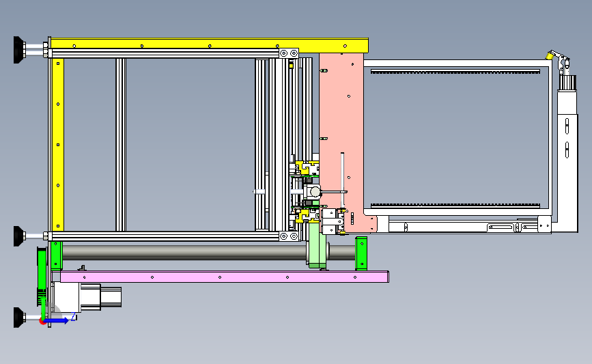Pick the bottom-left black leveling foot

[x=19, y=317]
